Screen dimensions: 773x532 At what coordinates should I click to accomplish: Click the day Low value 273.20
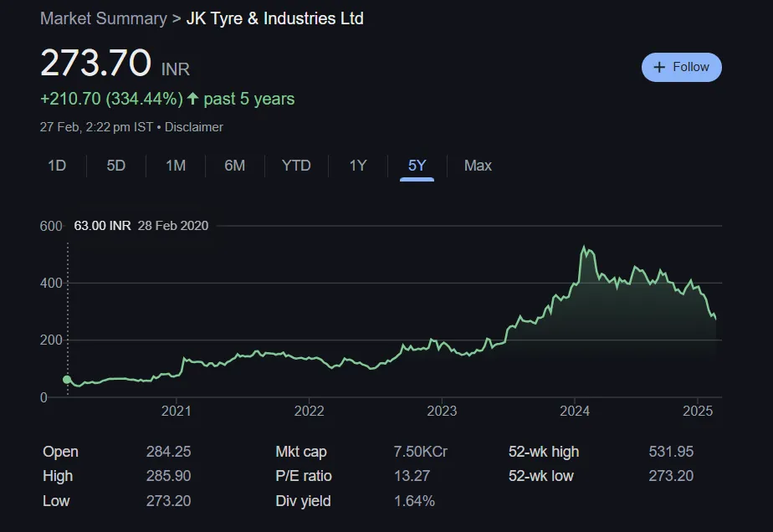(x=169, y=501)
